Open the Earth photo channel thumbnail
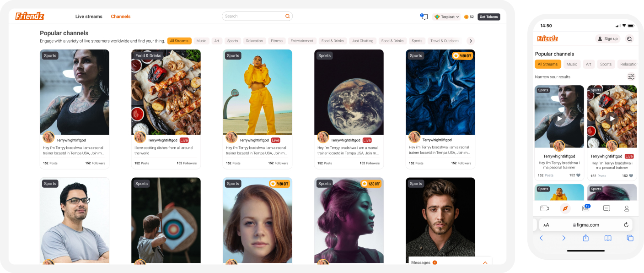 (349, 92)
